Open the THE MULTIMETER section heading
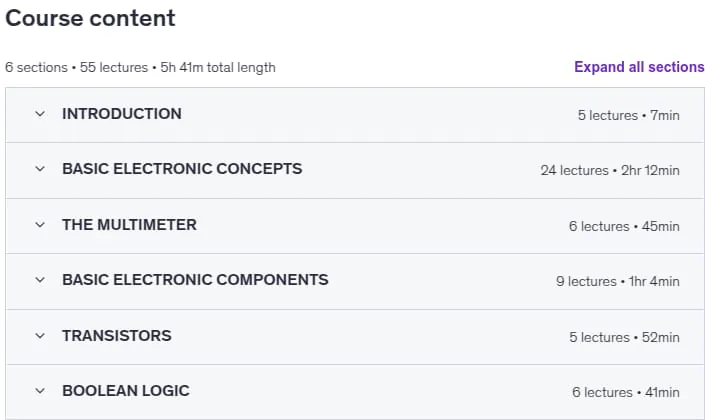This screenshot has width=705, height=420. point(129,224)
